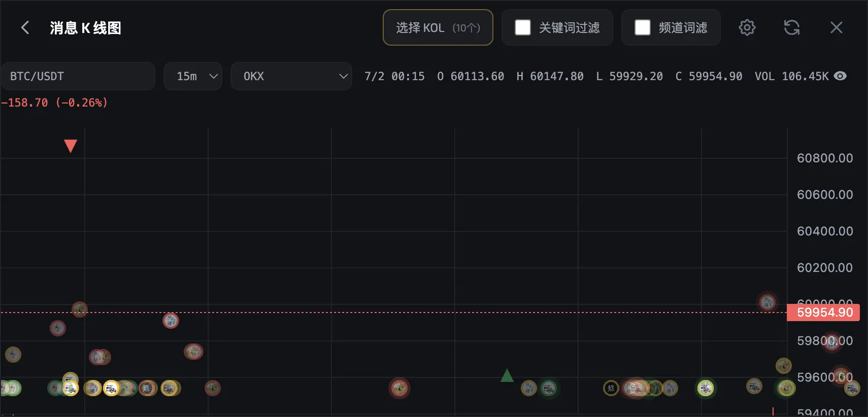Click the green up-triangle buy marker
This screenshot has height=417, width=868.
tap(507, 375)
